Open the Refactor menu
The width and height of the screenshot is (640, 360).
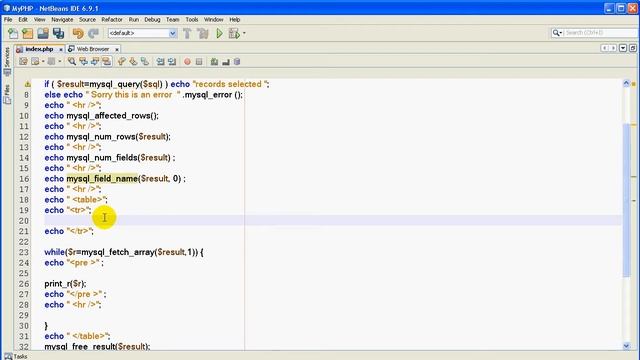[x=112, y=20]
